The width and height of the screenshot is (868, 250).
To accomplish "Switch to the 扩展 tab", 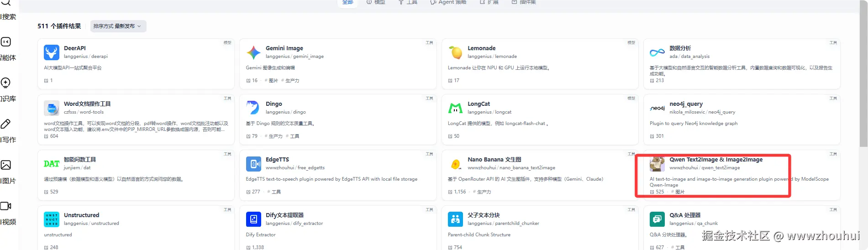I will [x=489, y=2].
